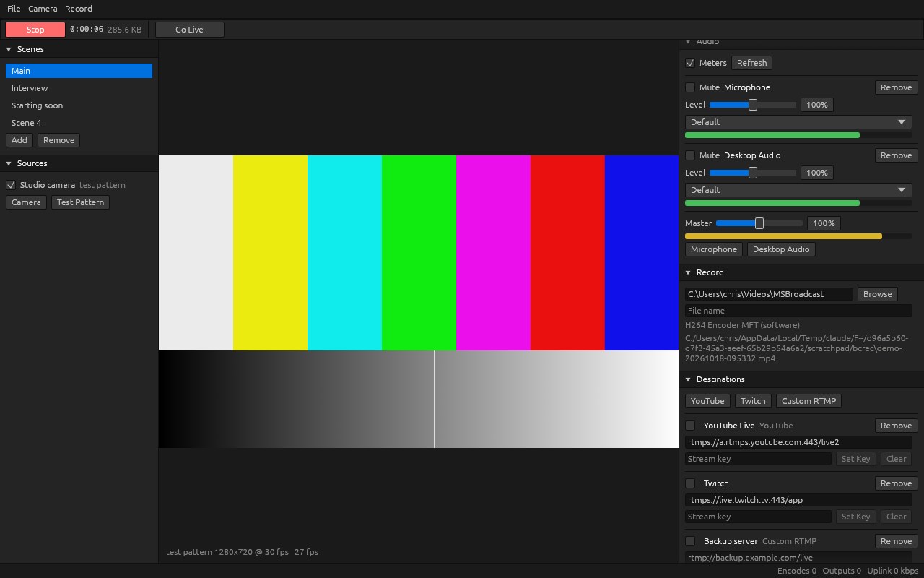The height and width of the screenshot is (578, 924).
Task: Enable the Twitch destination checkbox
Action: click(690, 483)
